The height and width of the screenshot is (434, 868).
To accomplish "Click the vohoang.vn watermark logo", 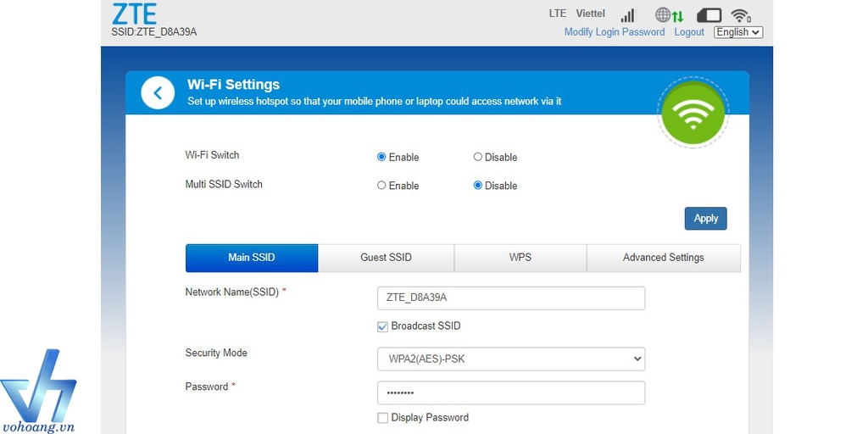I will click(39, 392).
